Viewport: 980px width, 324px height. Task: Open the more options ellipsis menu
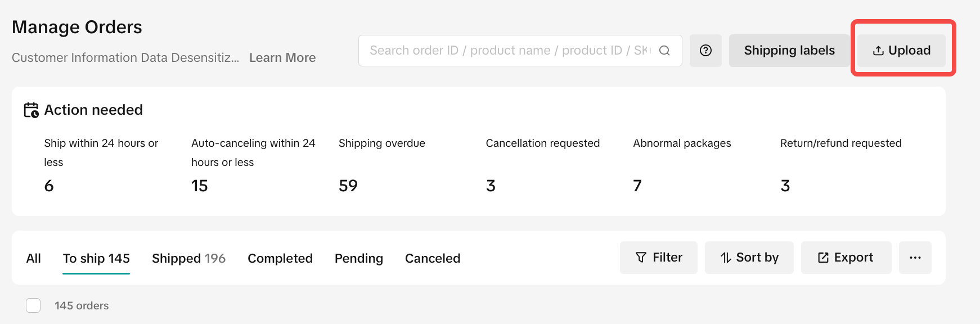tap(915, 258)
